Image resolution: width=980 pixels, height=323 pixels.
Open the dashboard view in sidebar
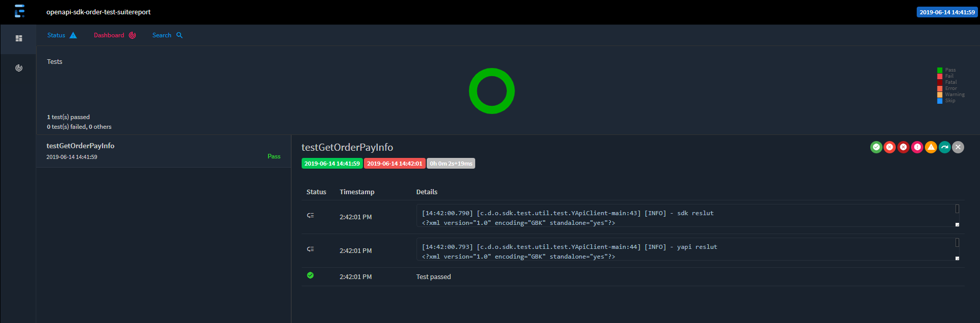tap(19, 68)
